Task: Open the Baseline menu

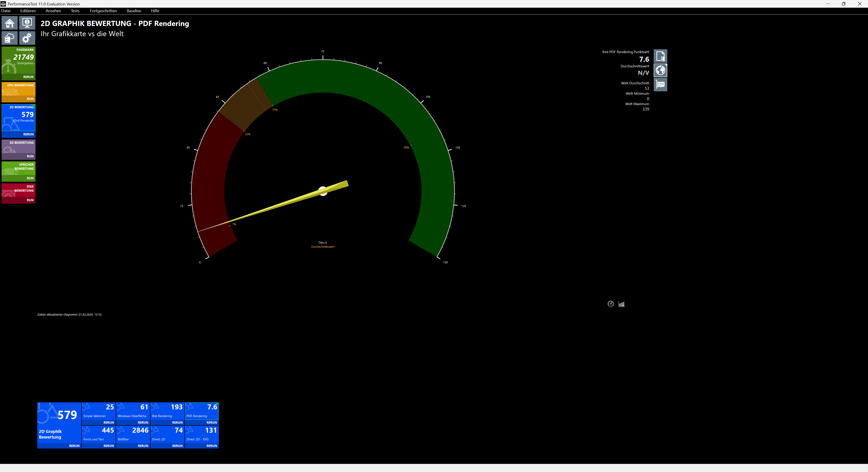Action: [x=134, y=11]
